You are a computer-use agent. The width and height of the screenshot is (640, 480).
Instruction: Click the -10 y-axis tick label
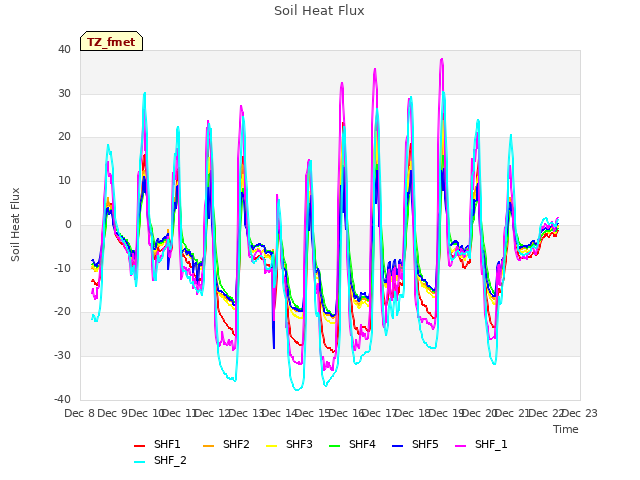62,268
